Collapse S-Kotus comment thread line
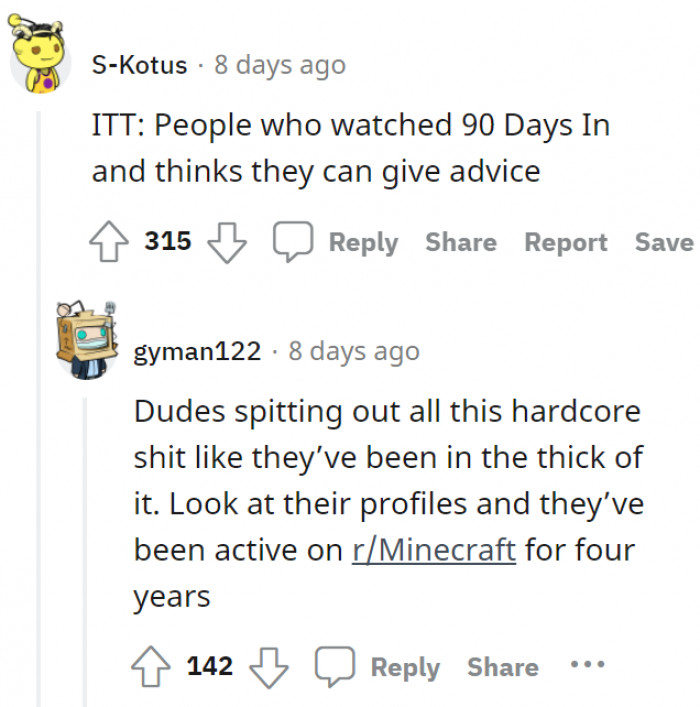 [x=39, y=400]
